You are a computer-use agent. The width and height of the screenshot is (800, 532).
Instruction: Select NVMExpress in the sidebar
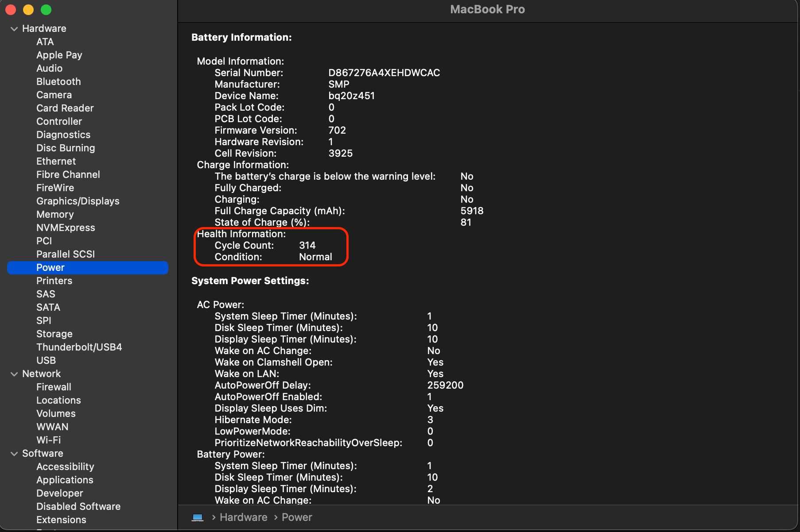coord(66,228)
